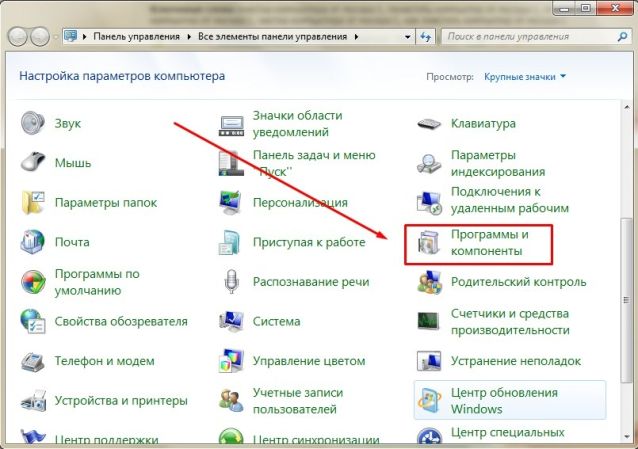Open the Параметры индексирования icon
The width and height of the screenshot is (638, 449).
[x=429, y=163]
